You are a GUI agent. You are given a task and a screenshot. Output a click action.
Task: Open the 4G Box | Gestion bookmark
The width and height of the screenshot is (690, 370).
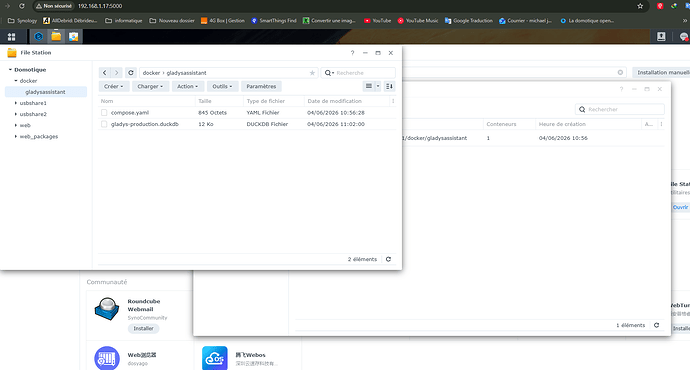pyautogui.click(x=223, y=20)
